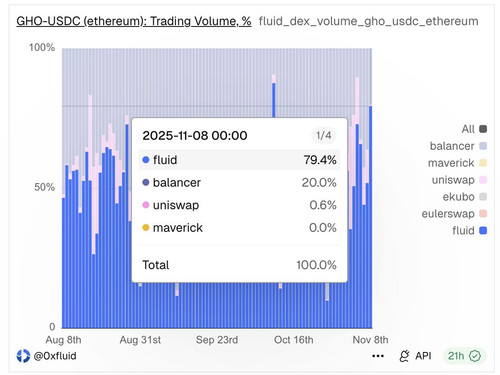Image resolution: width=500 pixels, height=375 pixels.
Task: Click the uniswap 0.6% tooltip row
Action: pos(239,205)
